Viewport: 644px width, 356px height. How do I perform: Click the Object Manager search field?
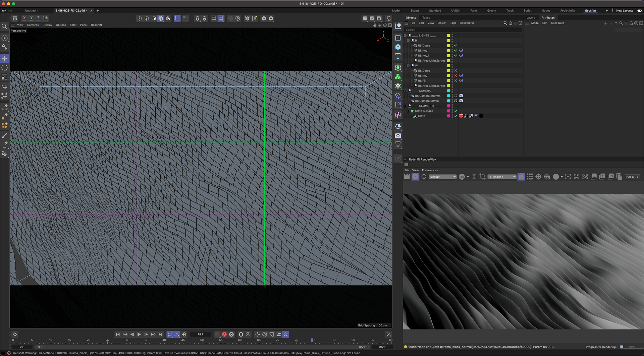pyautogui.click(x=463, y=30)
